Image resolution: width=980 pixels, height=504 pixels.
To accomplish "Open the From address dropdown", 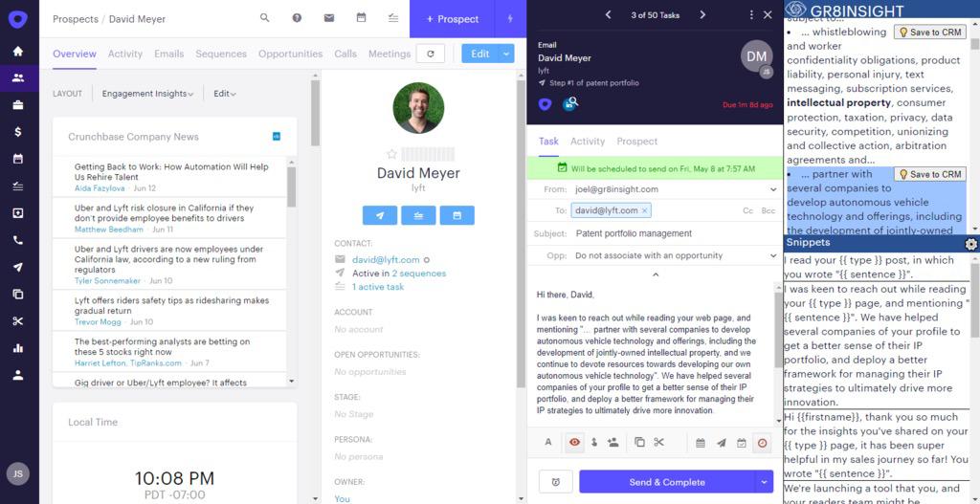I will (773, 189).
